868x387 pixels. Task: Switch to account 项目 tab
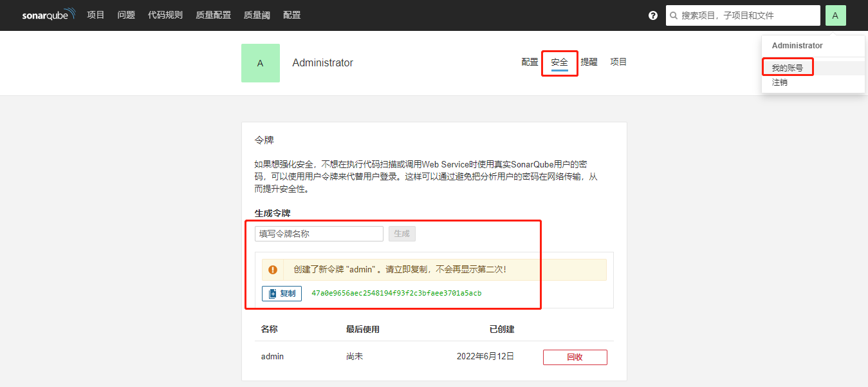pyautogui.click(x=619, y=62)
